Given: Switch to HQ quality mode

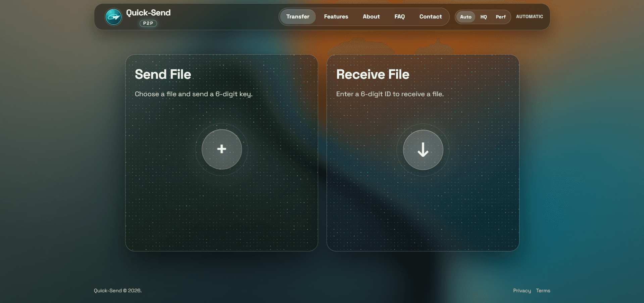Looking at the screenshot, I should click(483, 17).
